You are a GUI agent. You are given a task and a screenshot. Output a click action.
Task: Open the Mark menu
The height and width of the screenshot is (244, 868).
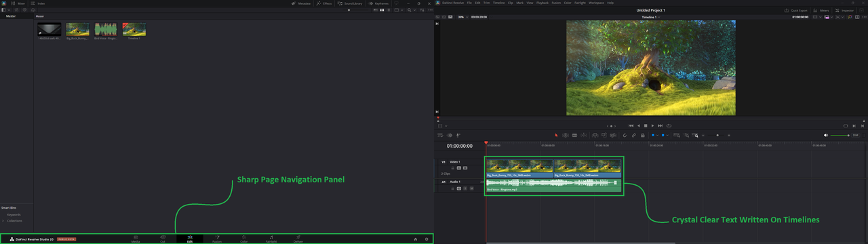click(519, 3)
